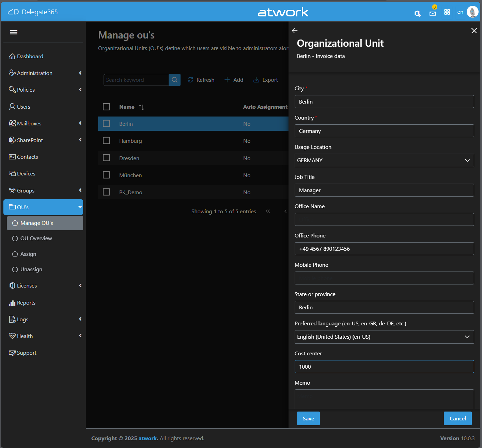
Task: Tick the select-all checkbox in table header
Action: tap(107, 107)
